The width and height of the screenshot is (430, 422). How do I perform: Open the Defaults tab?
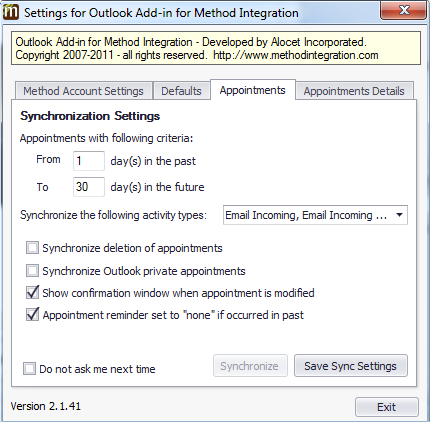[181, 91]
